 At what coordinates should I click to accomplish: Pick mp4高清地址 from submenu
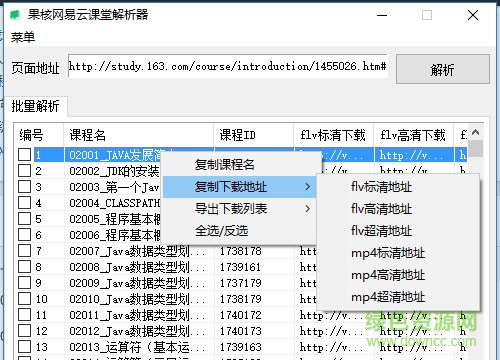pyautogui.click(x=388, y=275)
